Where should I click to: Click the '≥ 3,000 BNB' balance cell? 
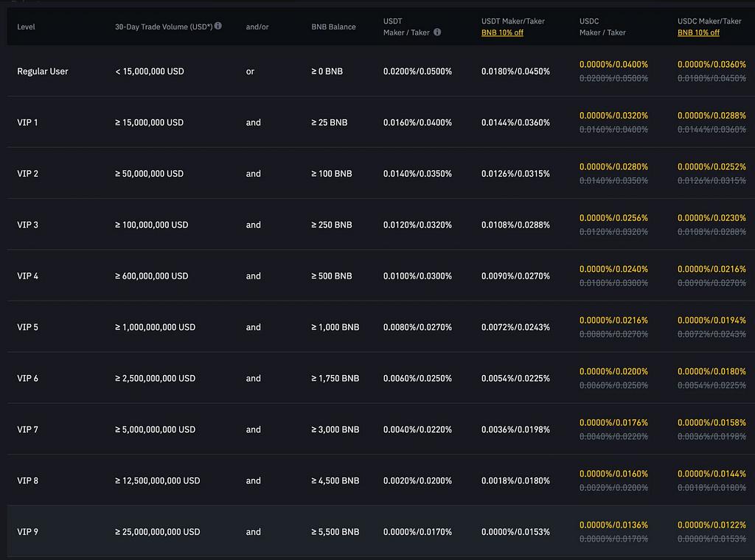pyautogui.click(x=335, y=430)
